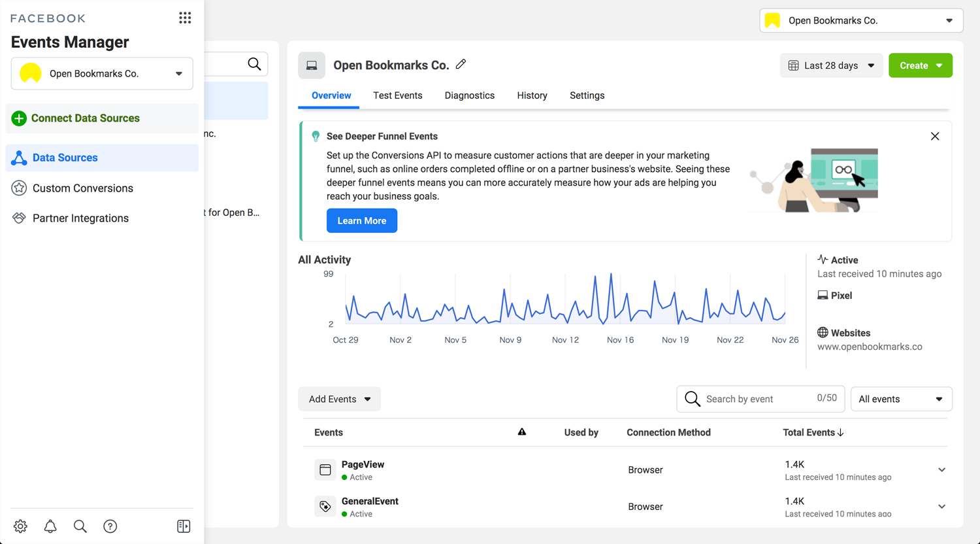Select Data Sources in sidebar

[x=102, y=158]
